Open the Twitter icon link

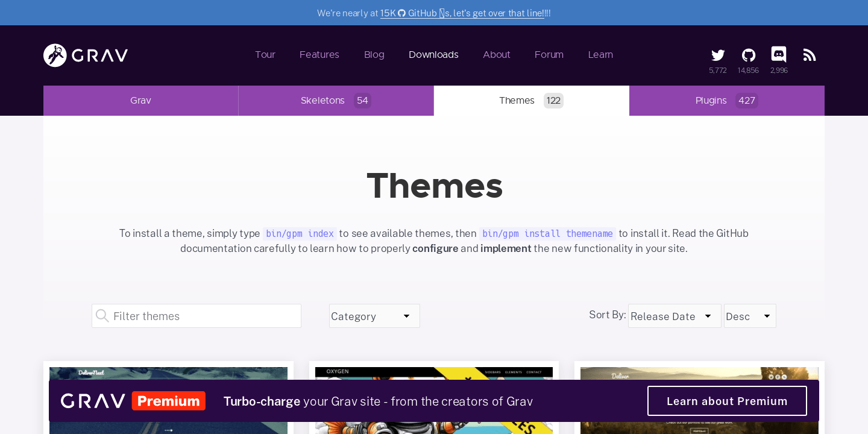[717, 55]
